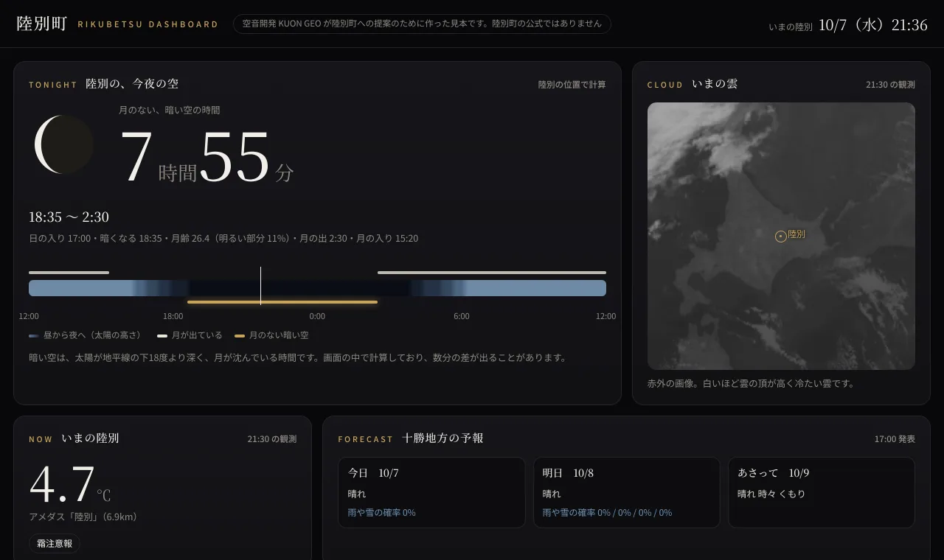944x560 pixels.
Task: Click the FORECAST 十勝地方の予報 heading
Action: pos(411,438)
